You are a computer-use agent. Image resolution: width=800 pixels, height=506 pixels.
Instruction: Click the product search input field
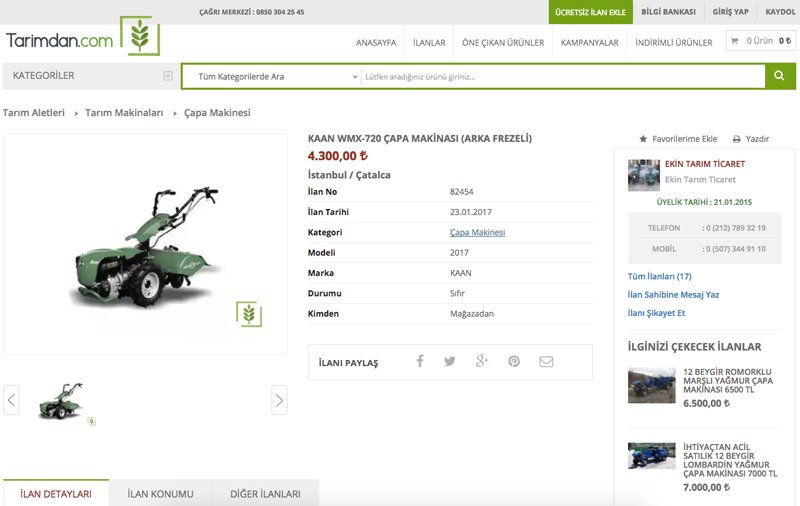coord(560,76)
